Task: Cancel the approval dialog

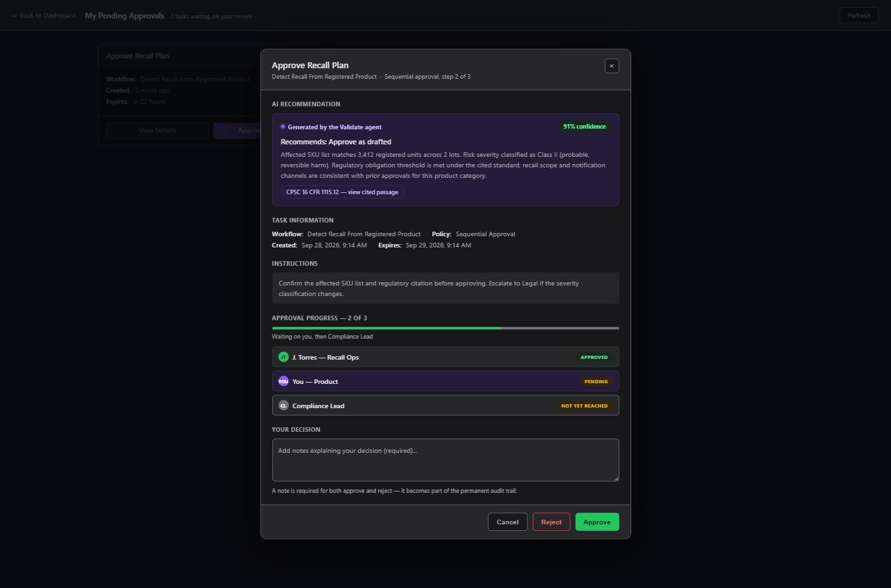Action: pyautogui.click(x=507, y=522)
